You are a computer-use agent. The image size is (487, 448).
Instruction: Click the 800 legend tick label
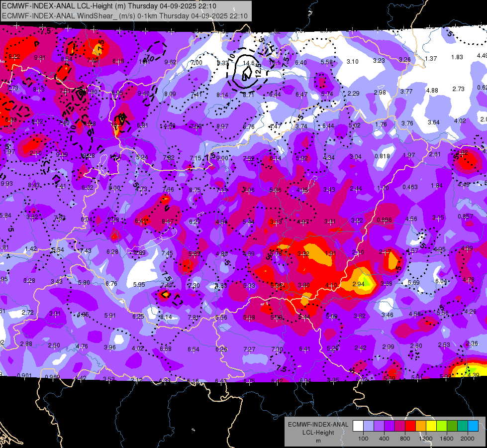point(405,439)
